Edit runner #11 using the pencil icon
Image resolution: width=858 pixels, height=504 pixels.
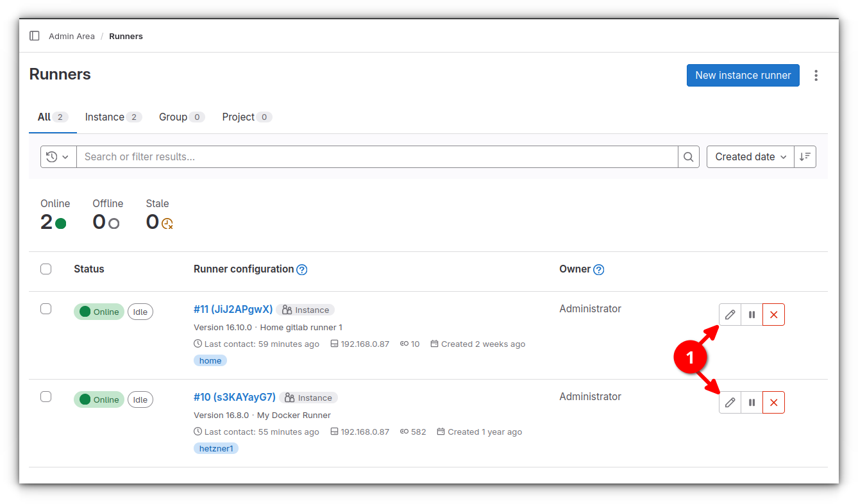coord(729,314)
